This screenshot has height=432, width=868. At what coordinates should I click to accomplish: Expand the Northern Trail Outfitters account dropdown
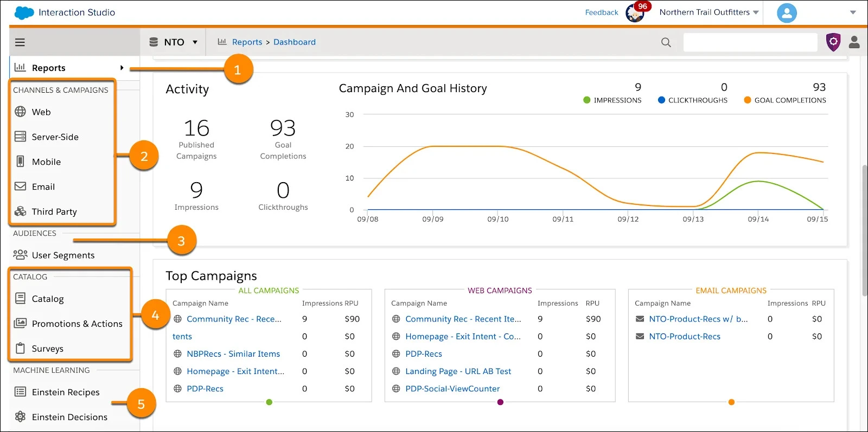709,12
